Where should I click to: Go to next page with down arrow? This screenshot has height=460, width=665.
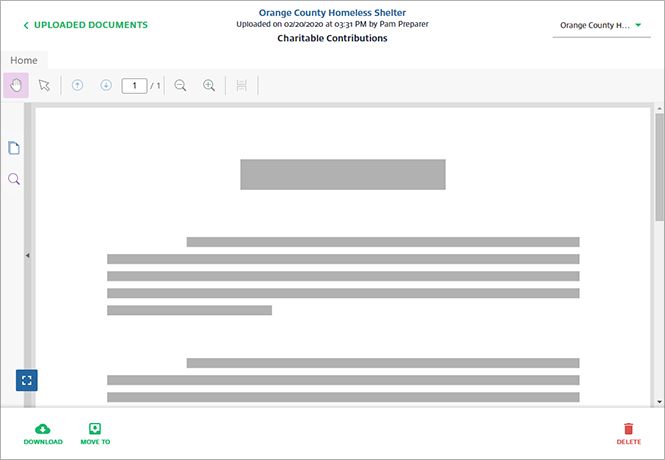[x=106, y=85]
